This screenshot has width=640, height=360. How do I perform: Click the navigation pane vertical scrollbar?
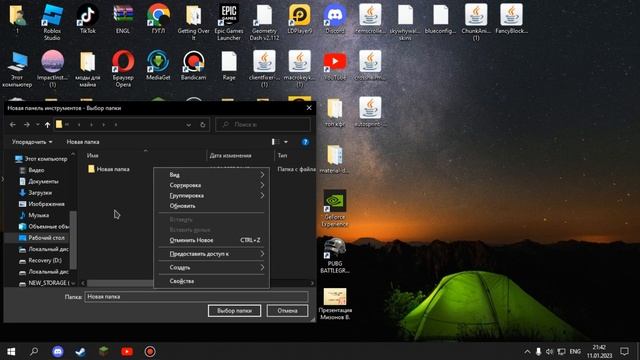click(x=73, y=240)
